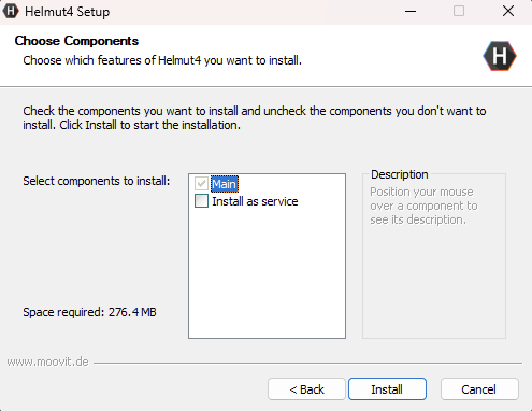This screenshot has width=532, height=411.
Task: Click inside the Description box text
Action: click(x=423, y=206)
